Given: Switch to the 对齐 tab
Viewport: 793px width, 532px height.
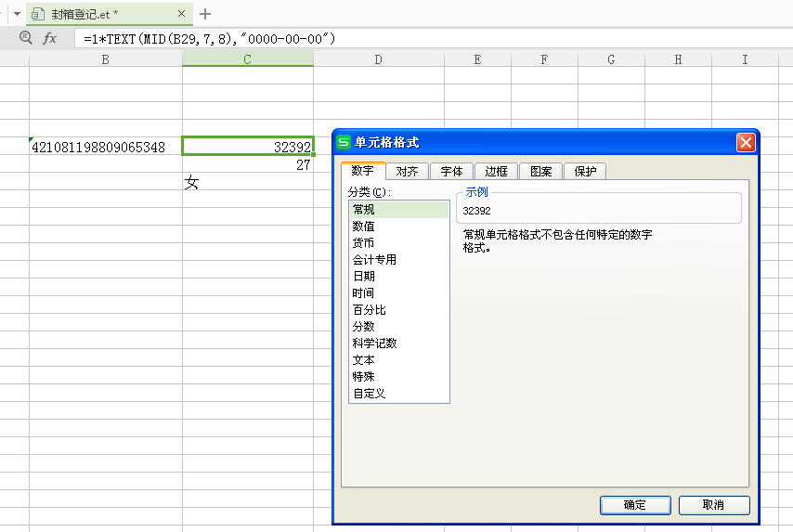Looking at the screenshot, I should coord(407,172).
